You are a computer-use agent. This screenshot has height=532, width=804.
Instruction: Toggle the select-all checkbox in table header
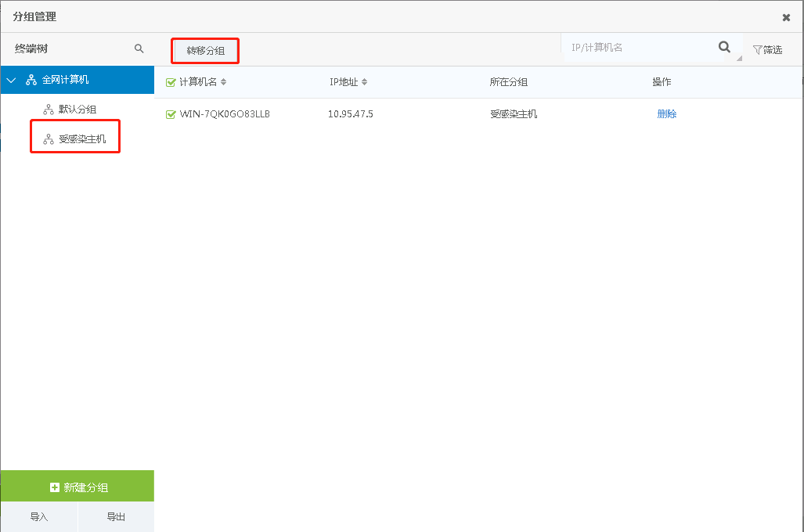(171, 82)
